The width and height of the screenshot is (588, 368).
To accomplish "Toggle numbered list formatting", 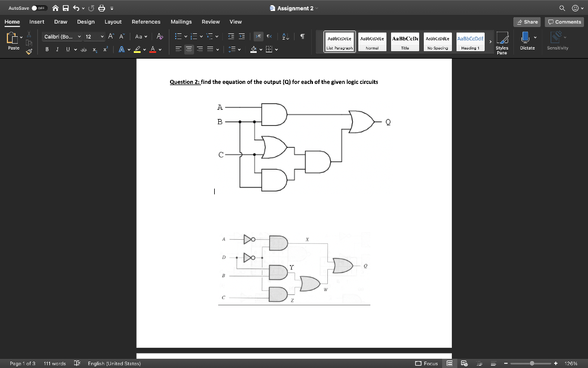I will point(195,37).
